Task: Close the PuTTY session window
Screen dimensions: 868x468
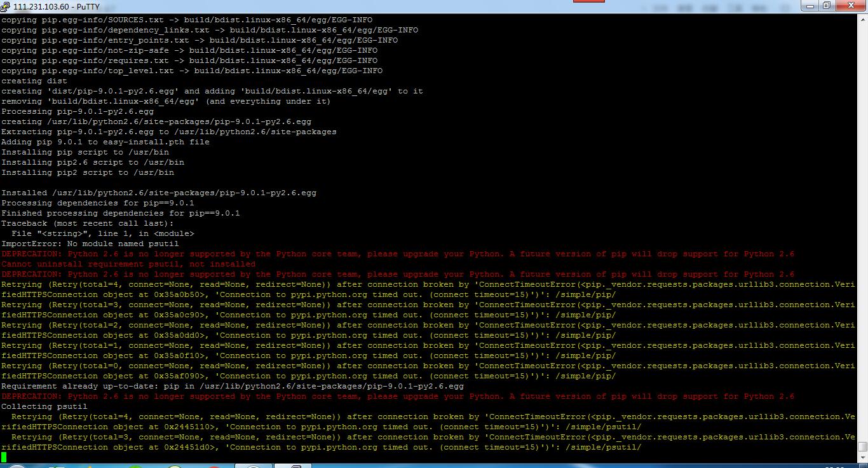Action: click(851, 6)
